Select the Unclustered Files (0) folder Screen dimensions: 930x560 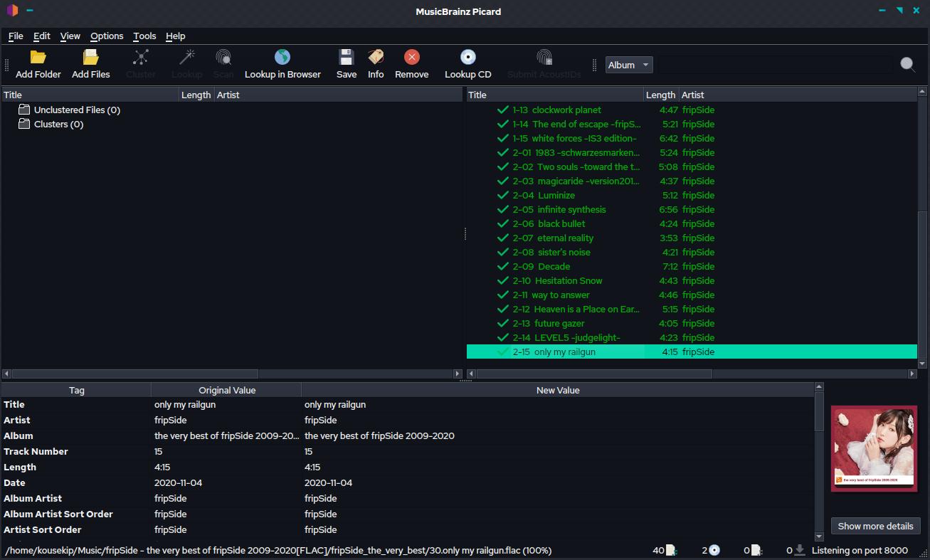(76, 110)
